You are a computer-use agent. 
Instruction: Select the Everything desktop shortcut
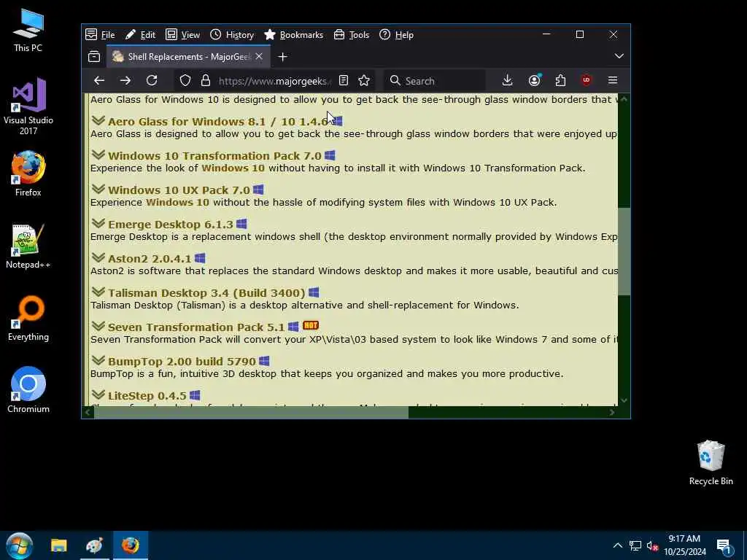pos(28,318)
